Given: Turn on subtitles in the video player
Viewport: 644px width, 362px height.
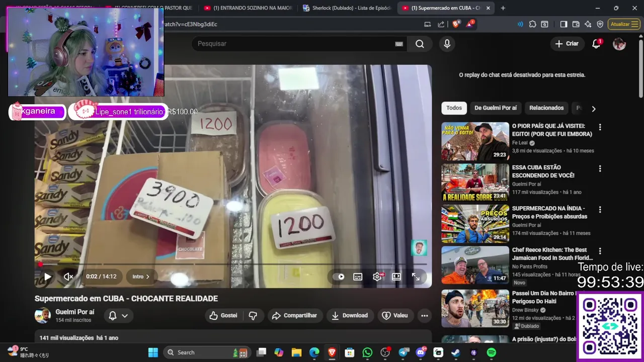Looking at the screenshot, I should (358, 277).
